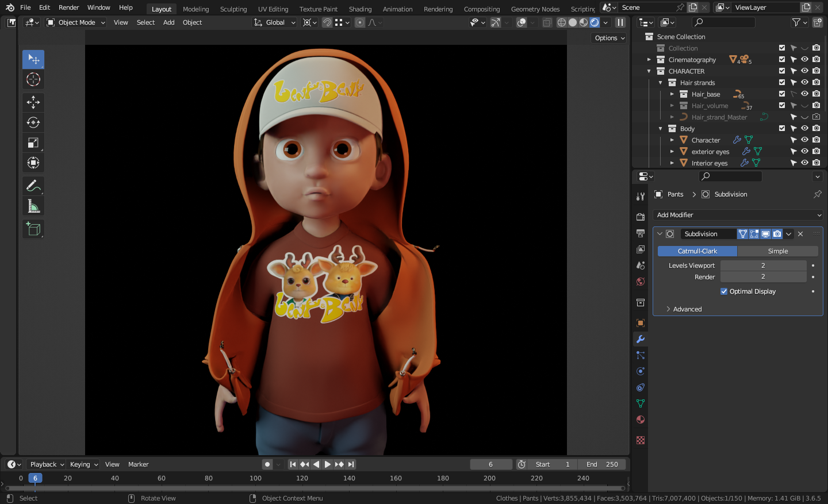Toggle the Optimal Display checkbox
Viewport: 828px width, 504px height.
[x=724, y=291]
